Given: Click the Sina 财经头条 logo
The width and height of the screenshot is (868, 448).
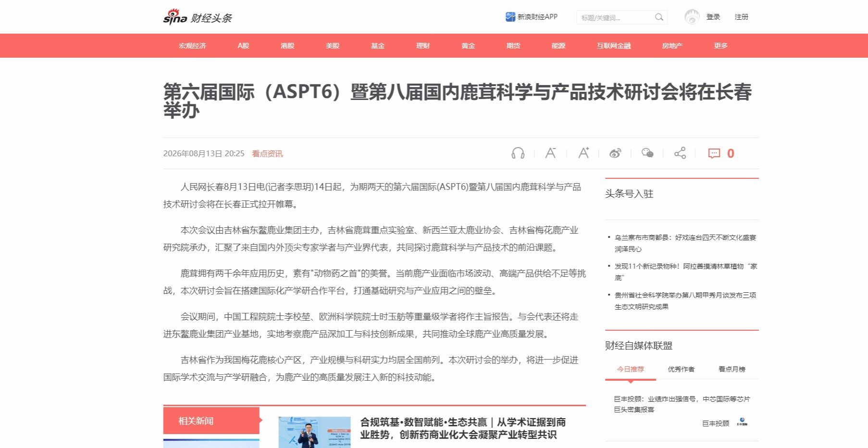Looking at the screenshot, I should click(x=198, y=17).
